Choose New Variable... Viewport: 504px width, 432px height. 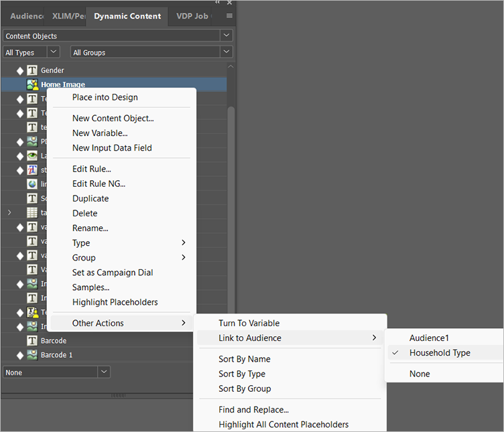pyautogui.click(x=100, y=133)
